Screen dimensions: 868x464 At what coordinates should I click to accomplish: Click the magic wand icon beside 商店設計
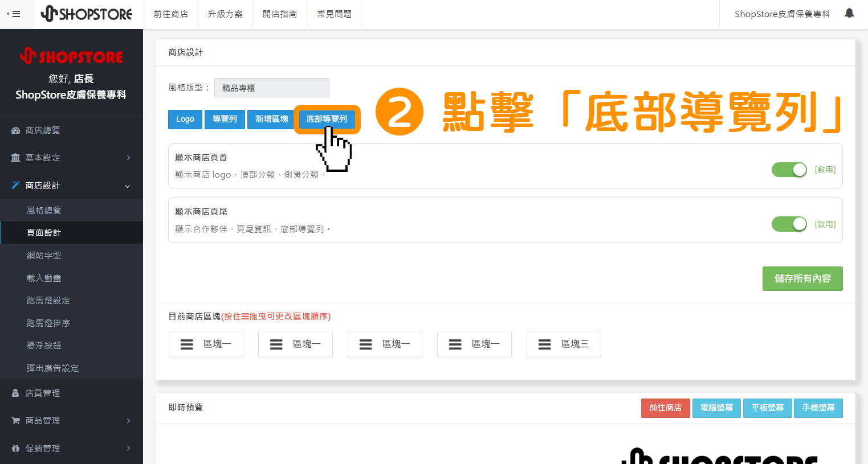point(15,186)
